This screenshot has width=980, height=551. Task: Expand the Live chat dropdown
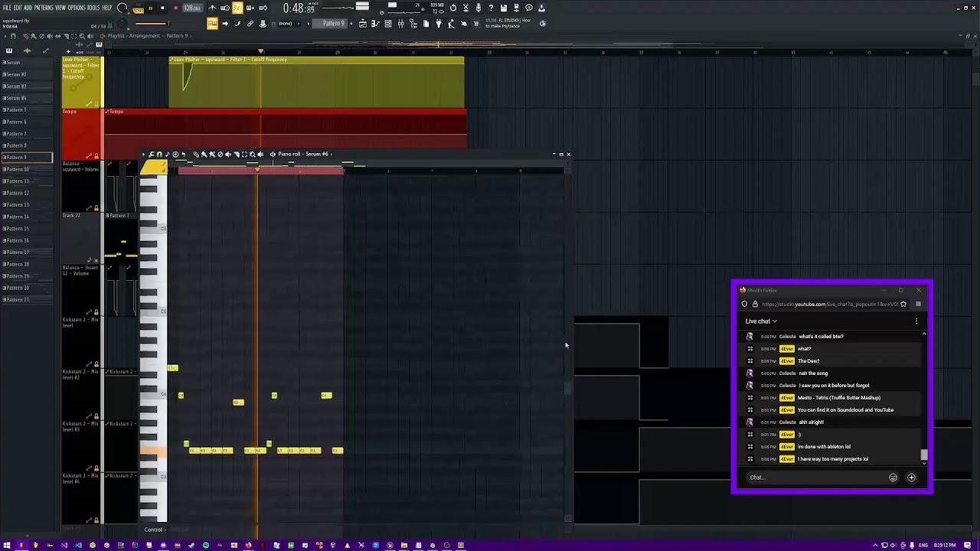[x=761, y=321]
